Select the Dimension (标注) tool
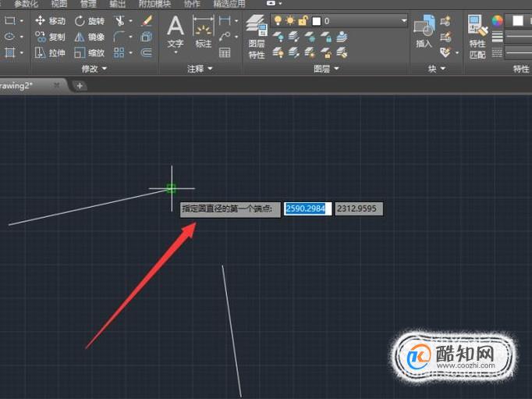Image resolution: width=532 pixels, height=399 pixels. coord(204,31)
